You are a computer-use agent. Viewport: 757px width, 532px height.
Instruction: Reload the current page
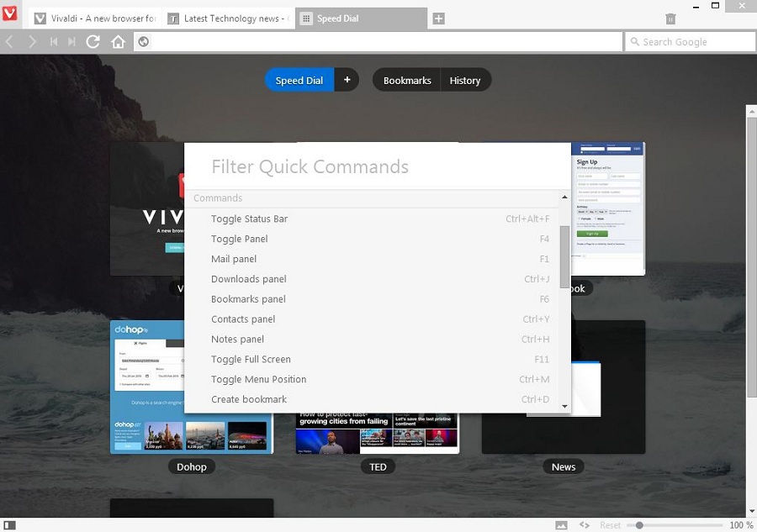(x=93, y=42)
